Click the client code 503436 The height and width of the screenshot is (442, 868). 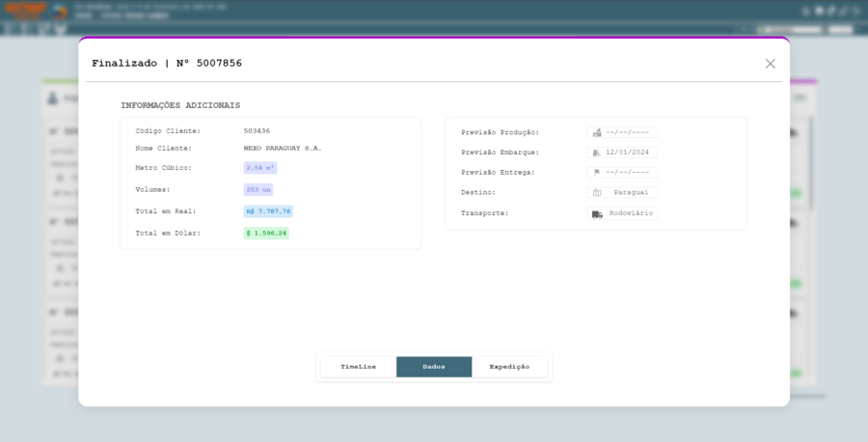pyautogui.click(x=257, y=131)
